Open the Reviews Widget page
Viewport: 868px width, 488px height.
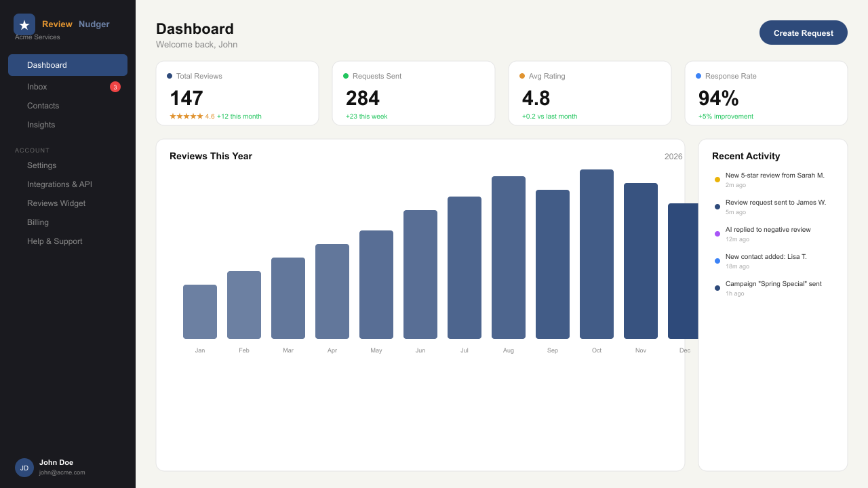point(56,203)
